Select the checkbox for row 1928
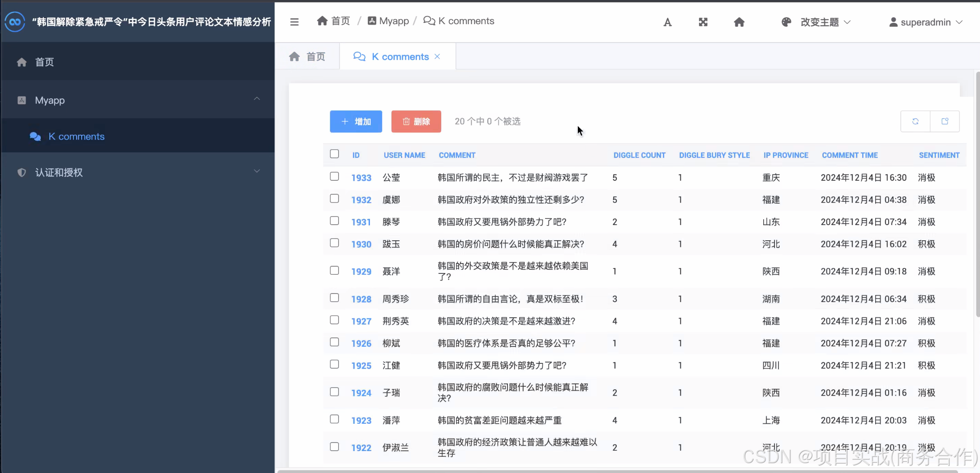The image size is (980, 473). [x=335, y=298]
